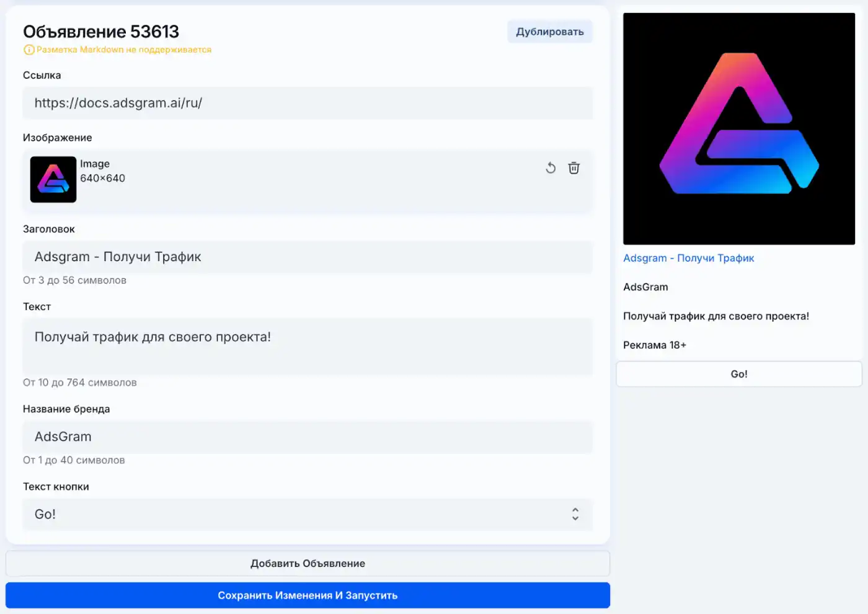Click the Объявление 53613 heading

click(x=101, y=32)
